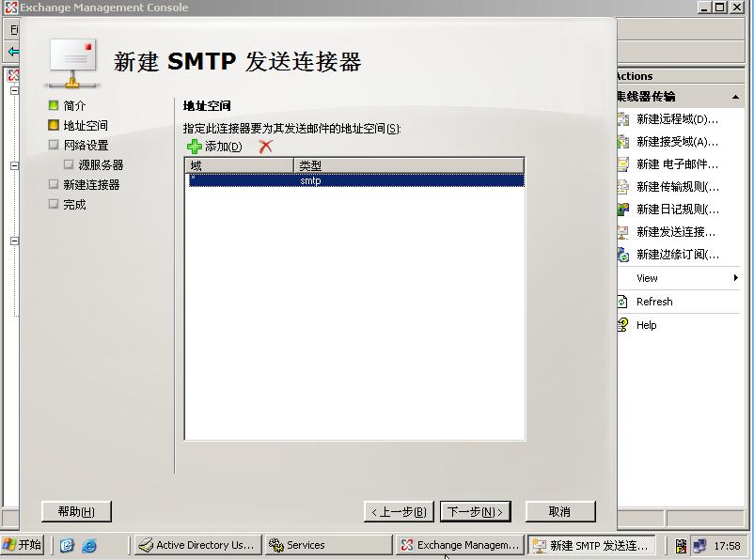754x560 pixels.
Task: Open Internet Explorer from quick launch
Action: tap(89, 545)
